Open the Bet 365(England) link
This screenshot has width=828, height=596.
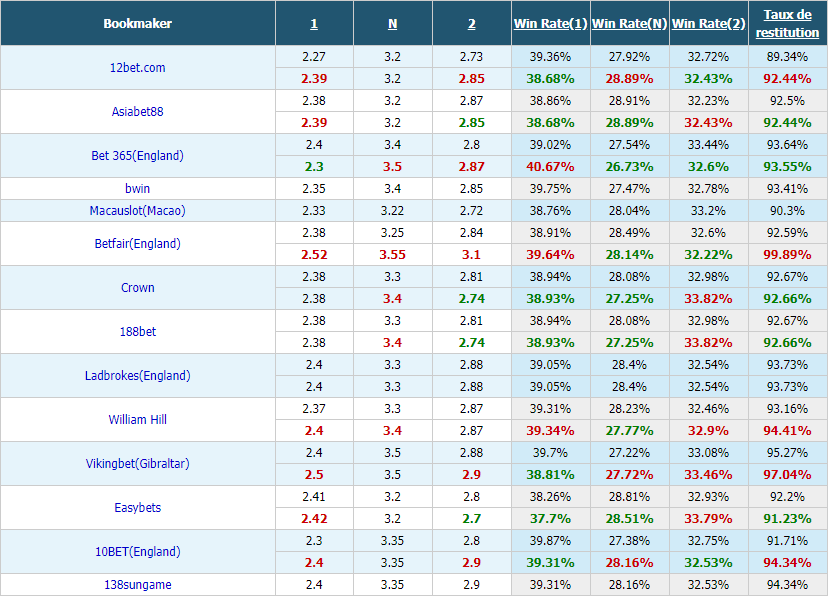tap(137, 156)
